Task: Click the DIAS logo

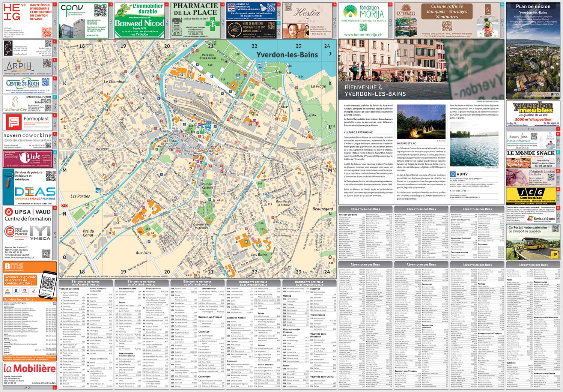Action: [35, 191]
